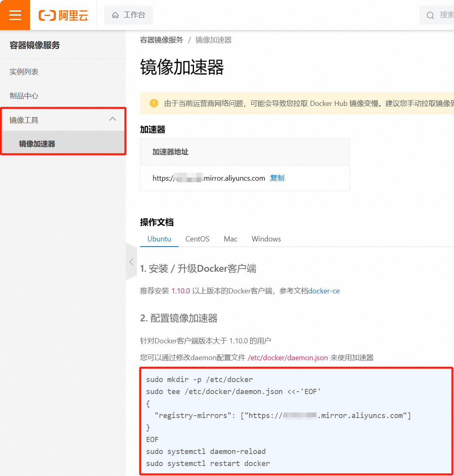Viewport: 454px width, 476px height.
Task: Click the warning icon in notice banner
Action: tap(154, 103)
